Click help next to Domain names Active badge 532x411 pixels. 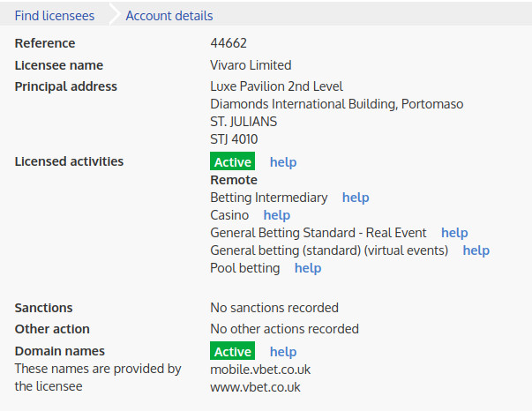[x=283, y=351]
